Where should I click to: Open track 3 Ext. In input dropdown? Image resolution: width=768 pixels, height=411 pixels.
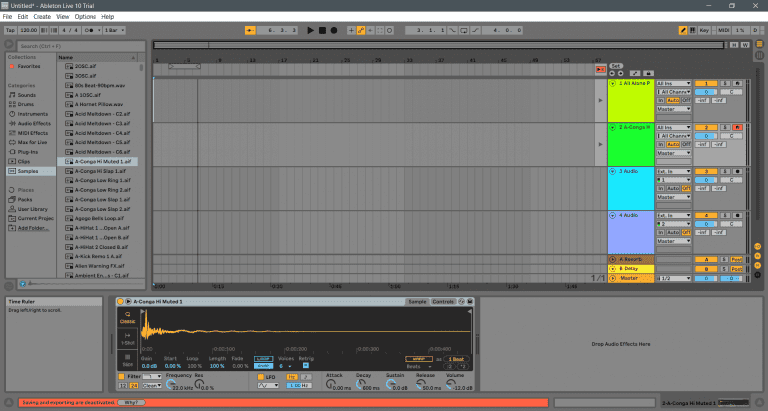[x=673, y=171]
